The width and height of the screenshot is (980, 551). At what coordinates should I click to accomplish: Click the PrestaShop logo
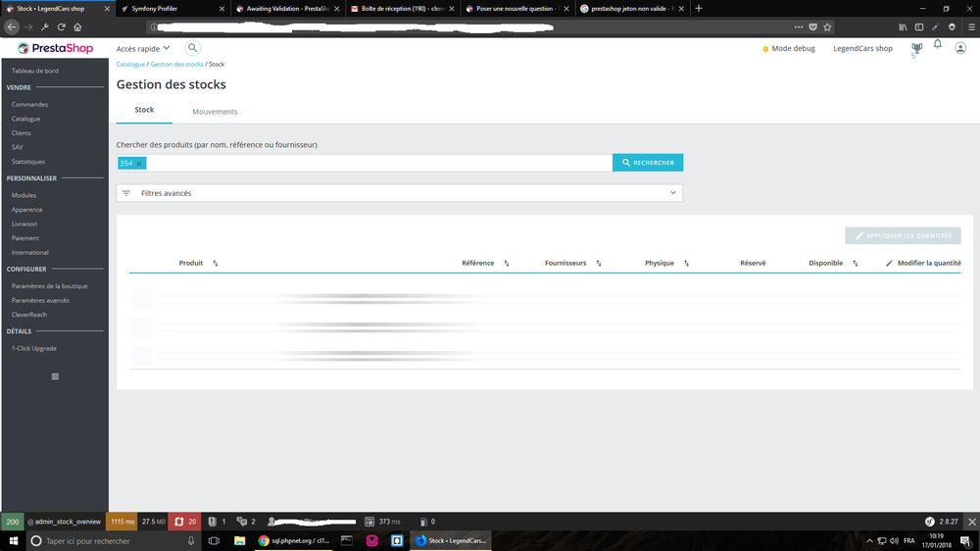pyautogui.click(x=55, y=48)
